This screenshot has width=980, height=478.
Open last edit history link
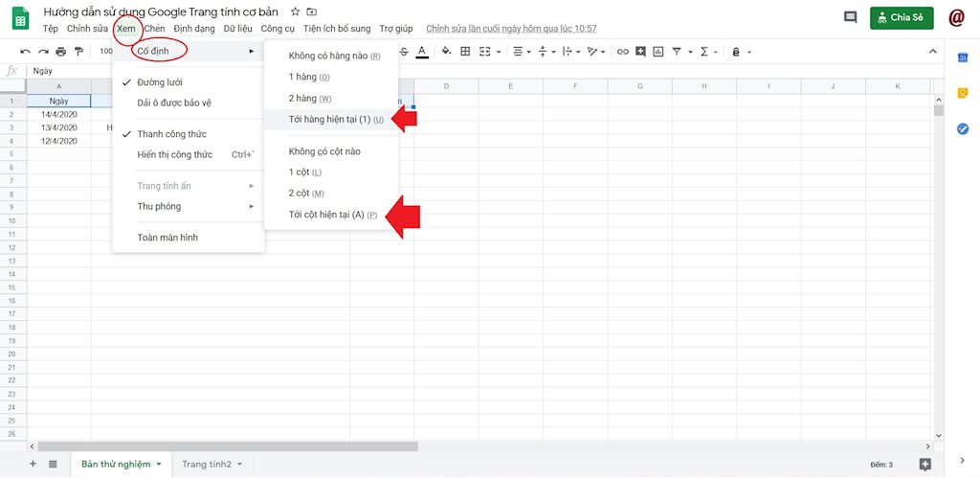click(511, 29)
